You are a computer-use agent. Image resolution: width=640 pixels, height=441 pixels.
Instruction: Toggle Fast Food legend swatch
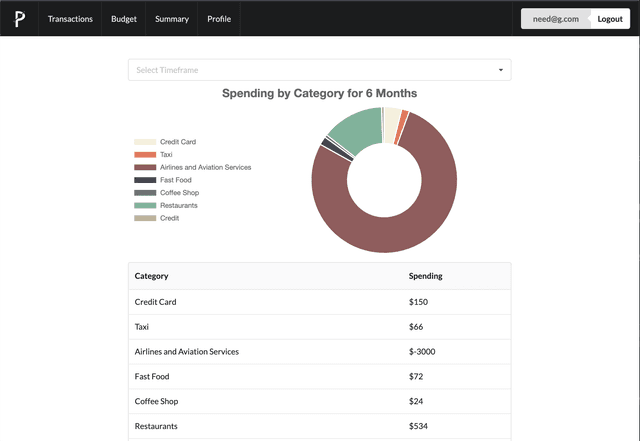(x=145, y=180)
